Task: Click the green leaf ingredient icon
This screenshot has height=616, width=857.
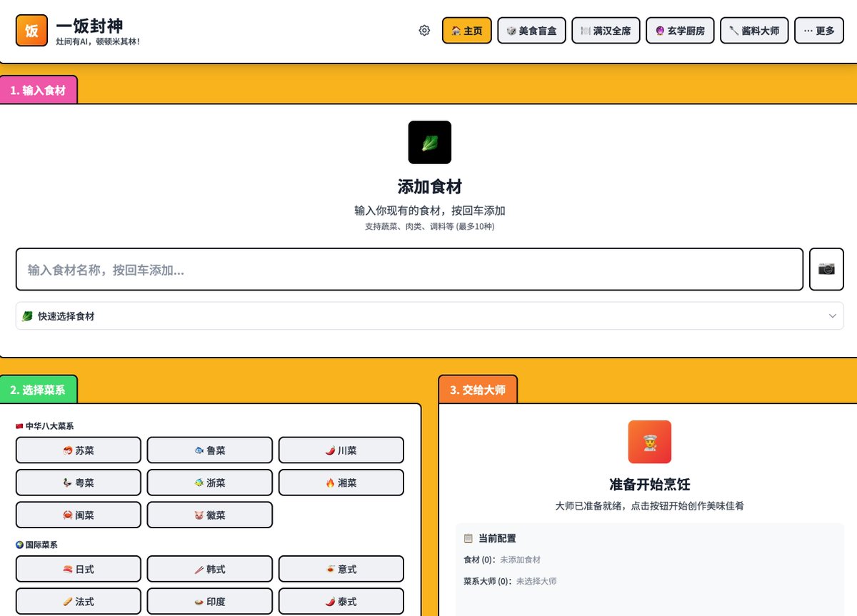Action: [428, 142]
